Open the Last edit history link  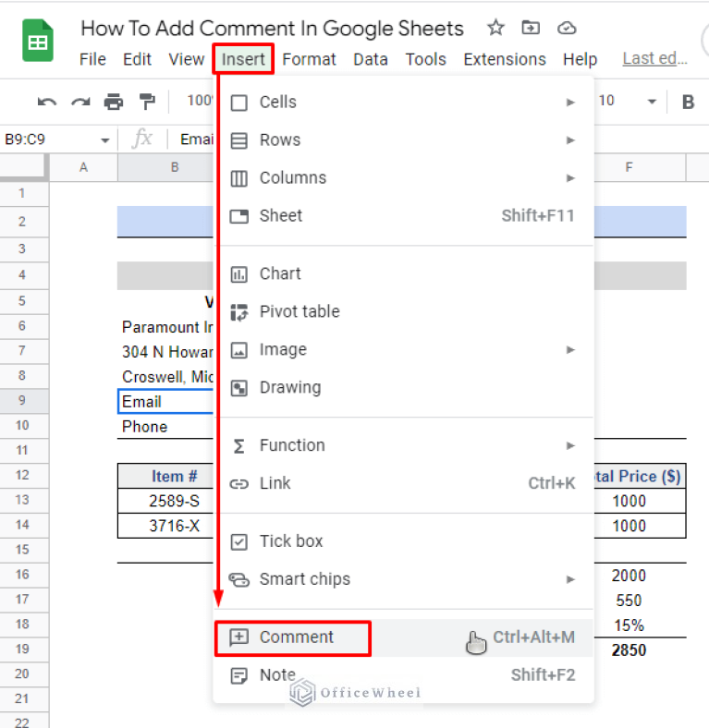pos(654,58)
